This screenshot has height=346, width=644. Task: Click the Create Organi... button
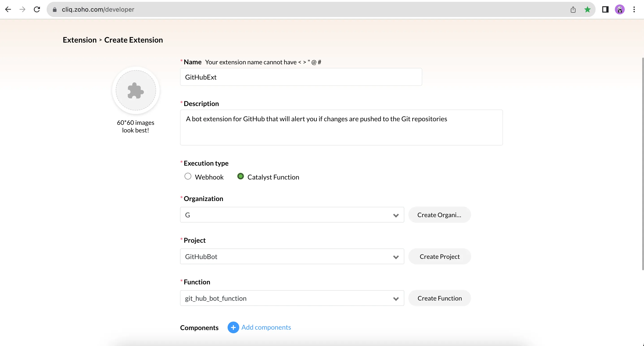tap(439, 215)
